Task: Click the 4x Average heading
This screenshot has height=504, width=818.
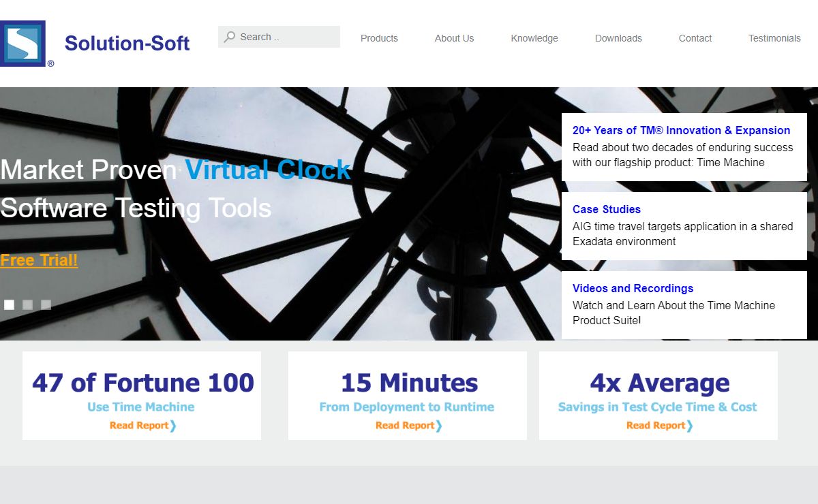Action: [x=660, y=383]
